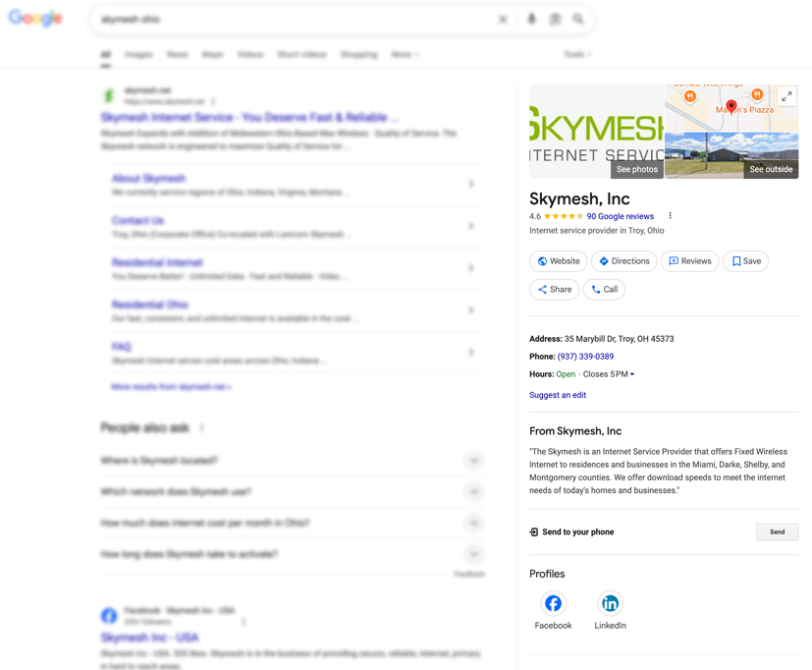Call Skymesh using the Call button
Viewport: 812px width, 670px height.
click(x=604, y=289)
